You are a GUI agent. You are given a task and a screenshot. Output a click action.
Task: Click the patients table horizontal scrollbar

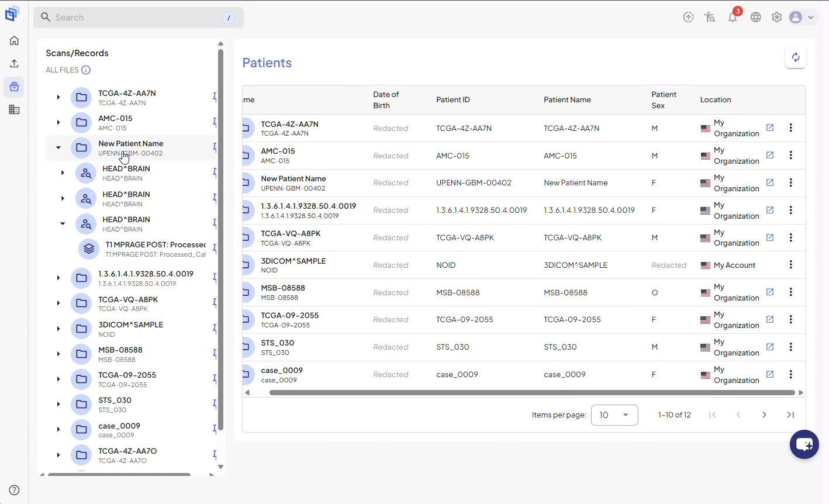pos(532,393)
